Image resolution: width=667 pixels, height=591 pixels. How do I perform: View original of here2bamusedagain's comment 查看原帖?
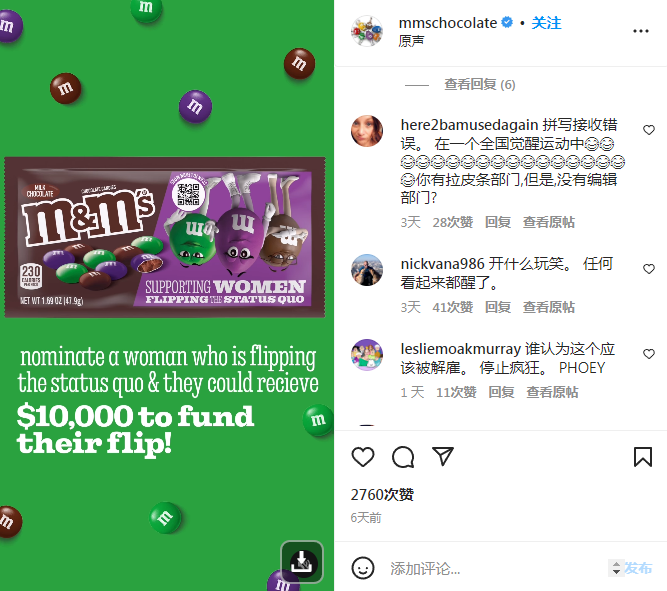click(x=548, y=222)
